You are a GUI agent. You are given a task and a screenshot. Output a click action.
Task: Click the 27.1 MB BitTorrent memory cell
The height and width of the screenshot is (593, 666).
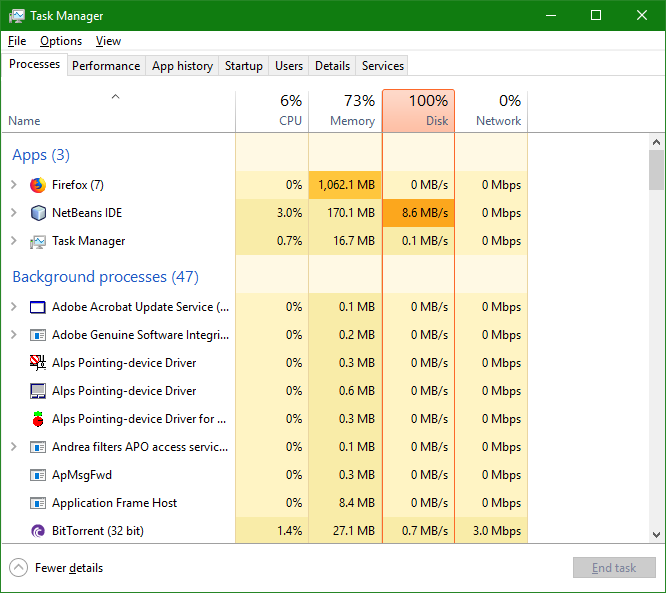tap(345, 531)
